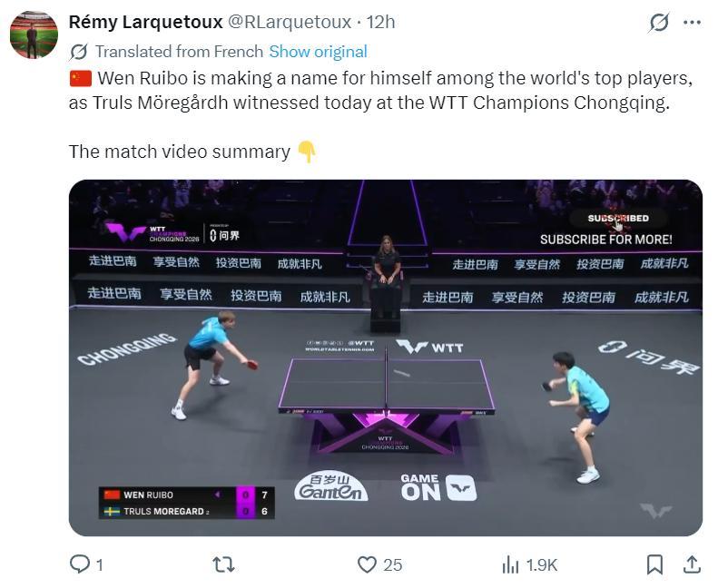Bookmark this post

[x=654, y=564]
